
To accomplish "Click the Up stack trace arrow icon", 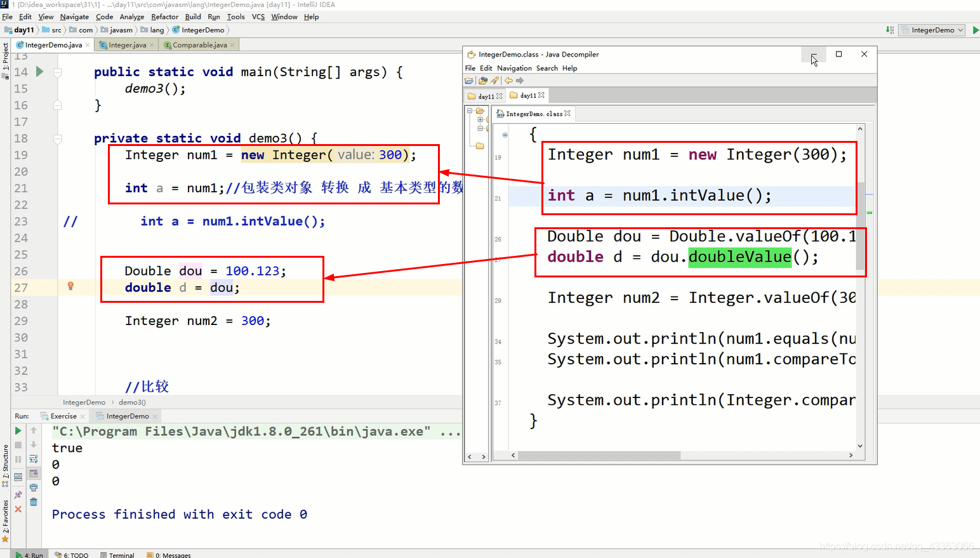I will (34, 430).
